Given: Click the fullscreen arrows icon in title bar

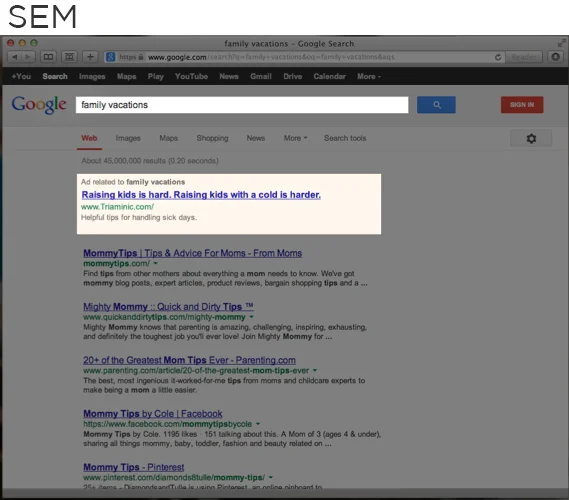Looking at the screenshot, I should point(561,43).
